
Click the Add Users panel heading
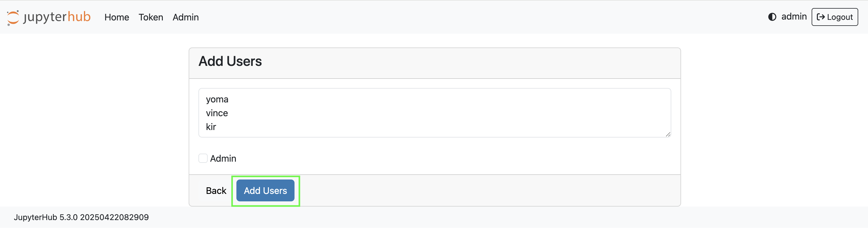pos(230,61)
